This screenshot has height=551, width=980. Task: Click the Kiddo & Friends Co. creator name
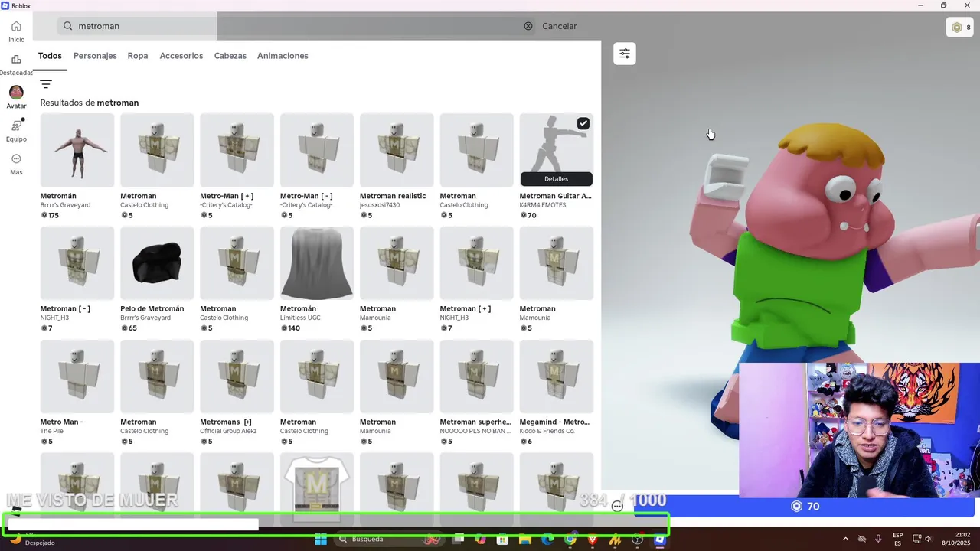(547, 431)
